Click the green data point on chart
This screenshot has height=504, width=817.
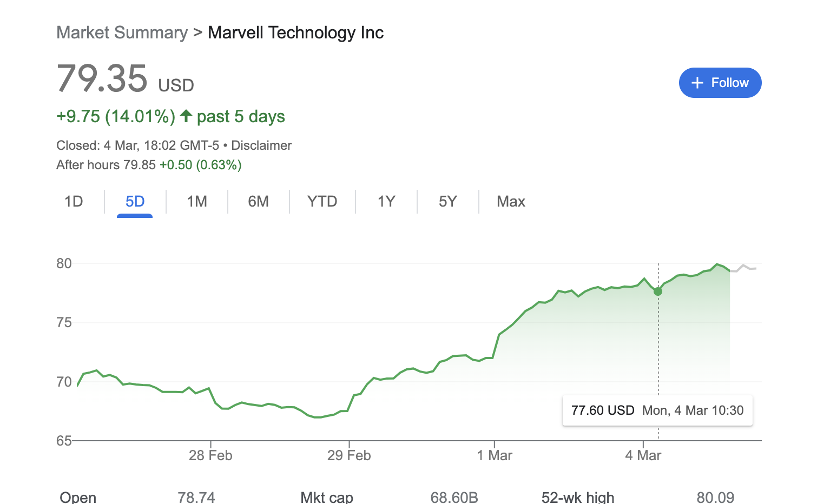click(658, 291)
